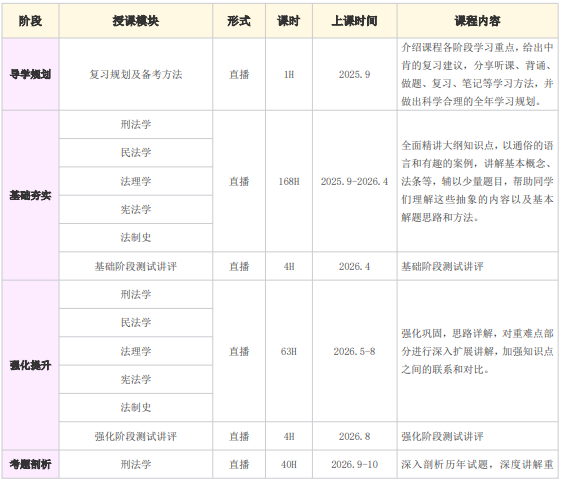Click 刑法学 in the 强化提升 stage
564x484 pixels.
pyautogui.click(x=136, y=294)
